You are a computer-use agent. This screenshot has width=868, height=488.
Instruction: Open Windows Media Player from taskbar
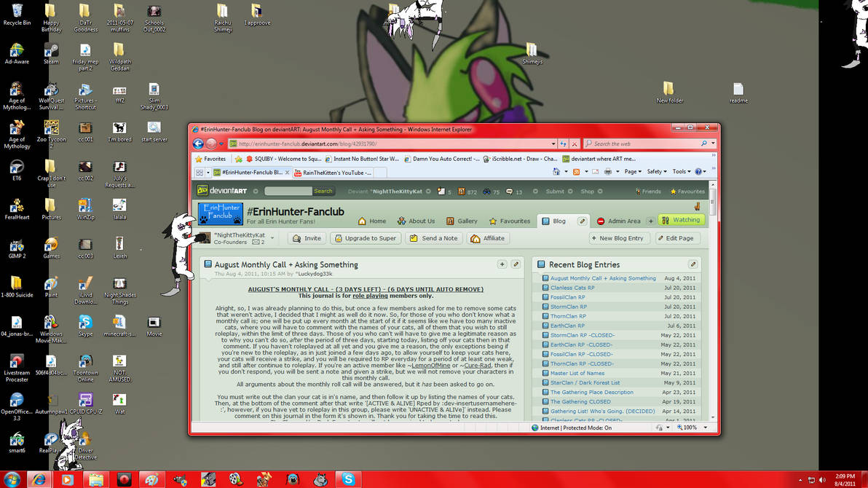(68, 479)
